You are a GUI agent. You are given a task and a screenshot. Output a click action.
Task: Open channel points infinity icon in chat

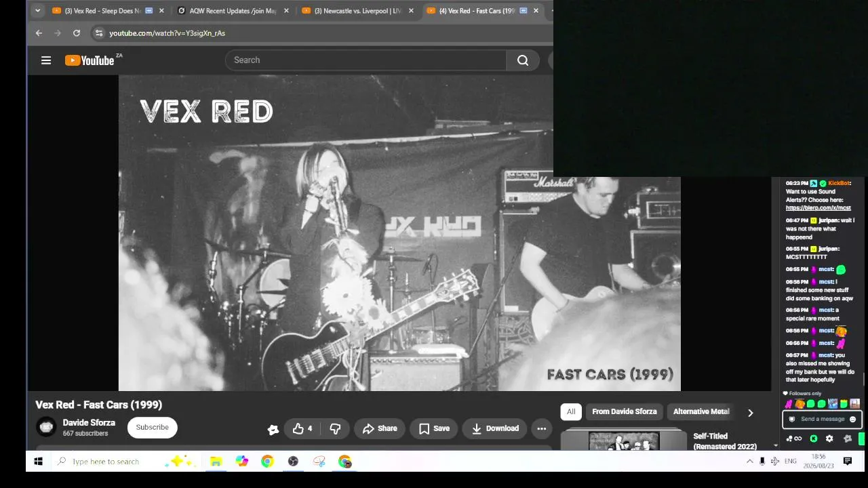point(793,439)
